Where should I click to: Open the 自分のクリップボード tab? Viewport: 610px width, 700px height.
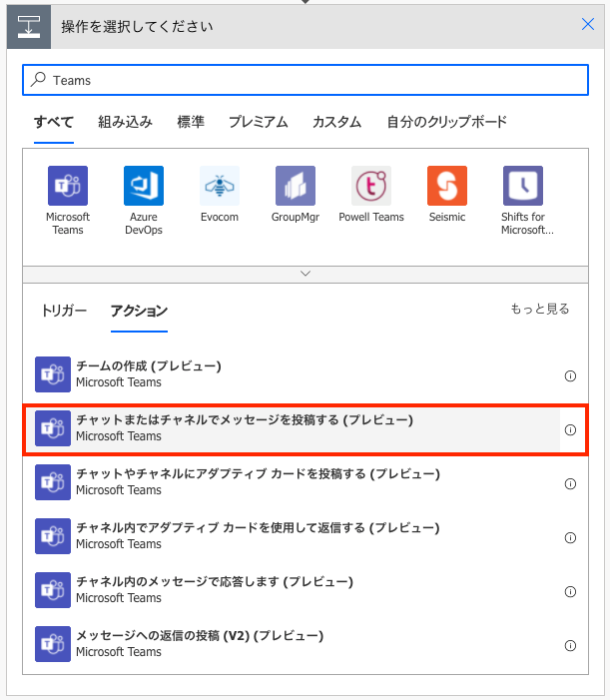(446, 122)
